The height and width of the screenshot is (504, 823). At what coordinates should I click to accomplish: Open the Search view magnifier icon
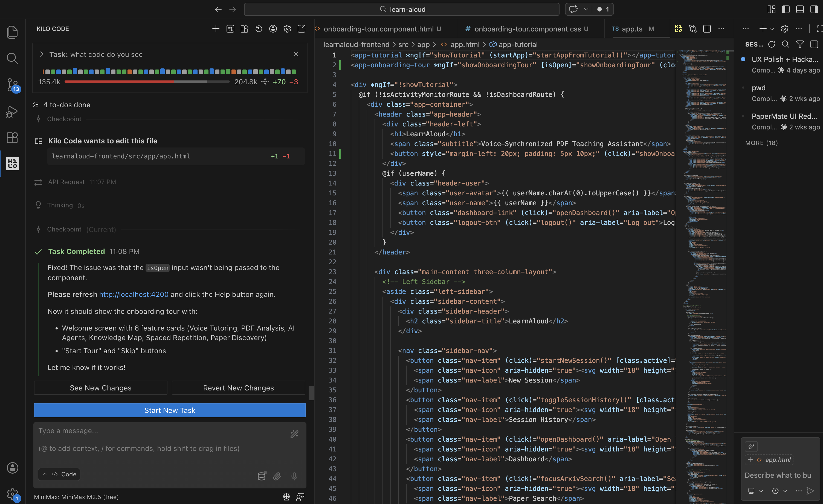(x=12, y=59)
